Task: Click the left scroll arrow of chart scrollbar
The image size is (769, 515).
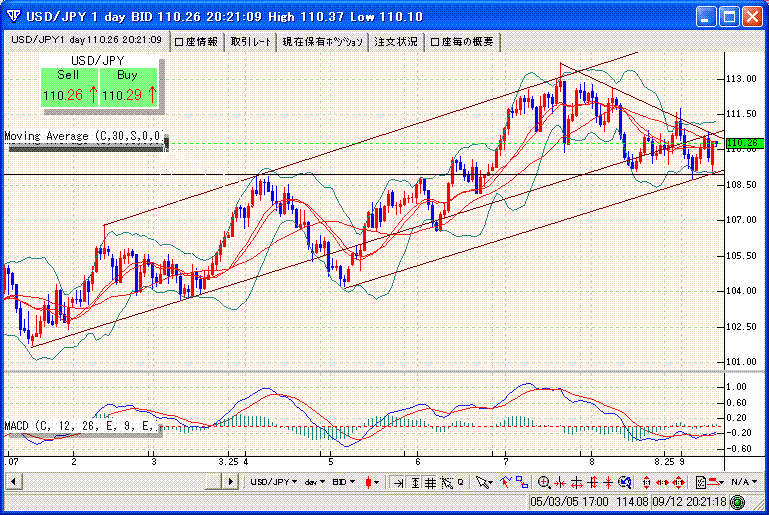Action: 13,482
